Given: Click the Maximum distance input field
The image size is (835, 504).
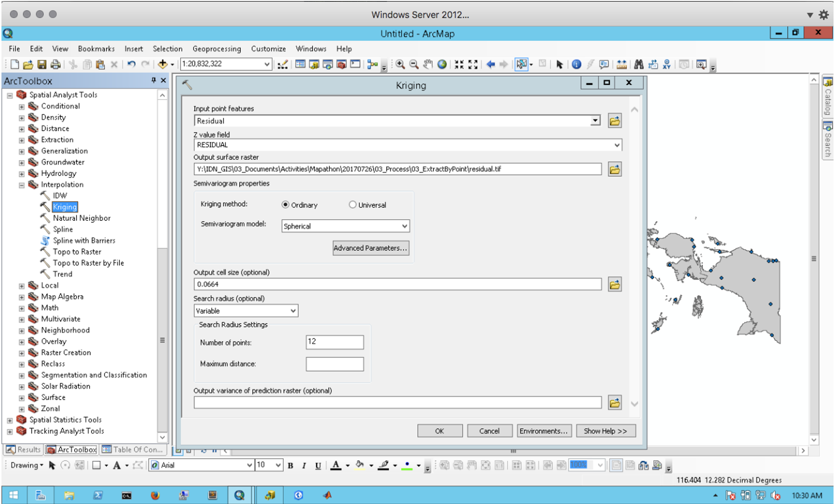Looking at the screenshot, I should [335, 364].
